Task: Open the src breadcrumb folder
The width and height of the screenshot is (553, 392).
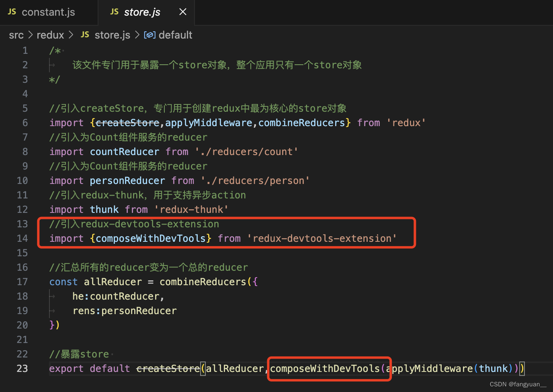Action: (x=16, y=35)
